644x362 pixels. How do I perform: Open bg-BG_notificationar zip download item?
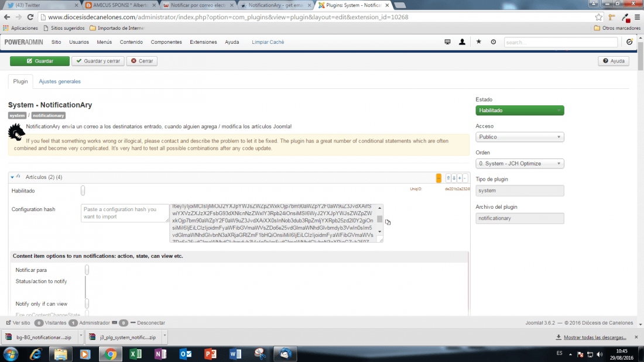click(x=39, y=337)
